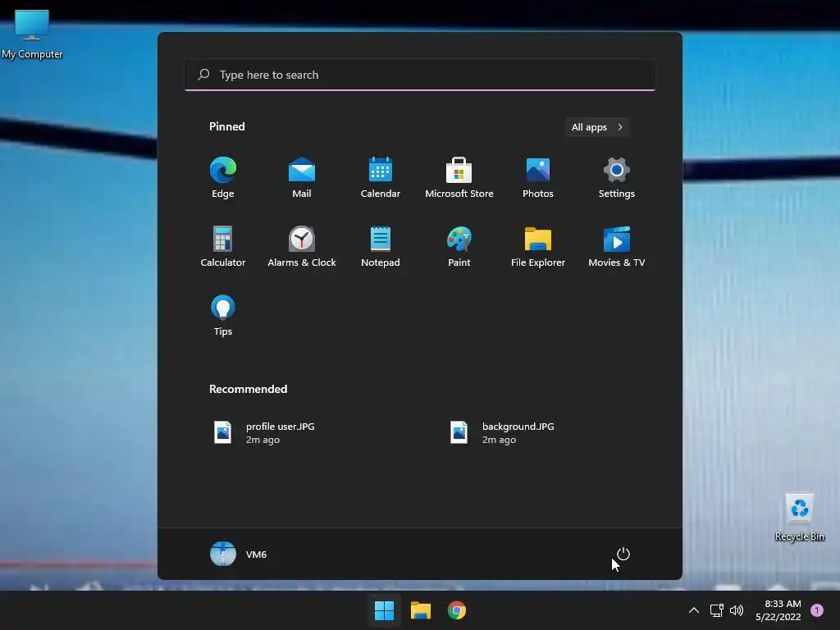
Task: Click the Type here to search field
Action: pos(420,75)
